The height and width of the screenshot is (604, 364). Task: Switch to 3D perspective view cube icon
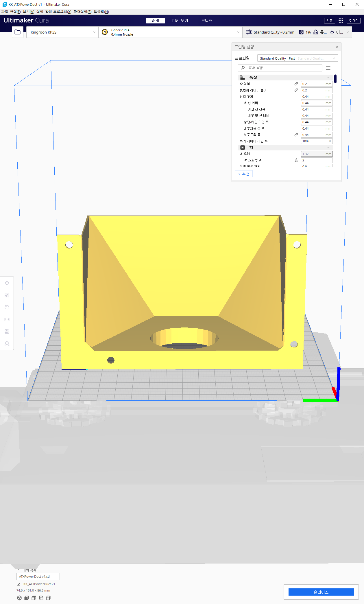(19, 598)
